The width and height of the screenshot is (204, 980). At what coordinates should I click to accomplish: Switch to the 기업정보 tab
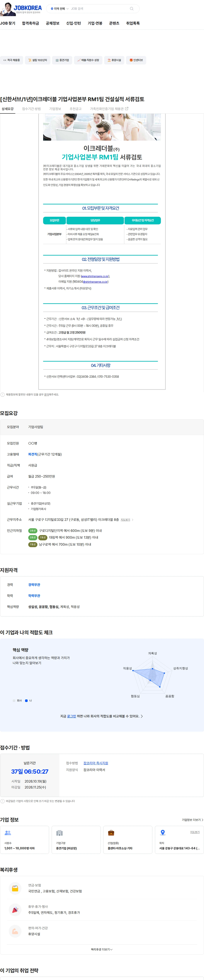point(55,109)
